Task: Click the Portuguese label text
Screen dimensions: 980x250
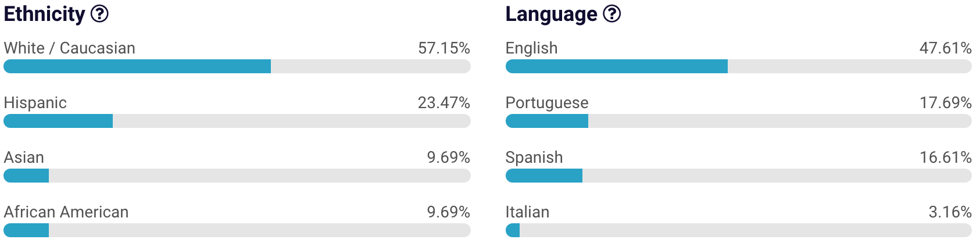Action: [546, 103]
